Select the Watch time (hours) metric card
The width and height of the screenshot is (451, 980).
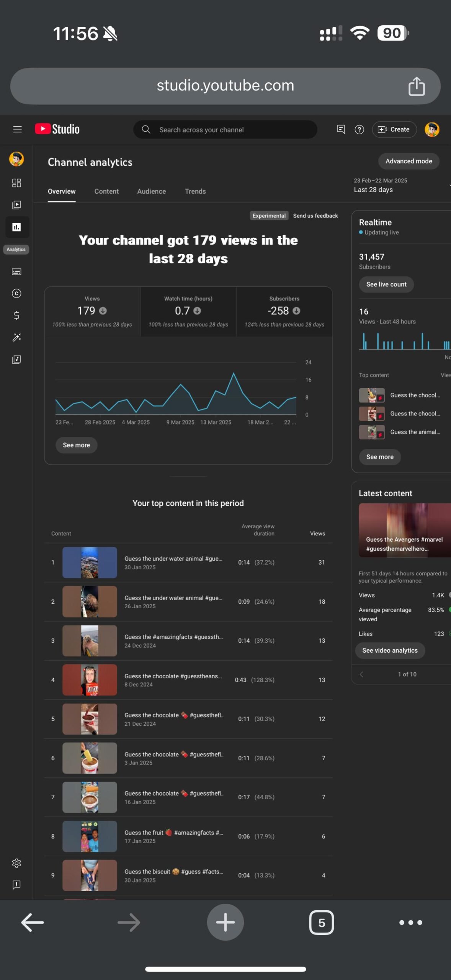[188, 312]
